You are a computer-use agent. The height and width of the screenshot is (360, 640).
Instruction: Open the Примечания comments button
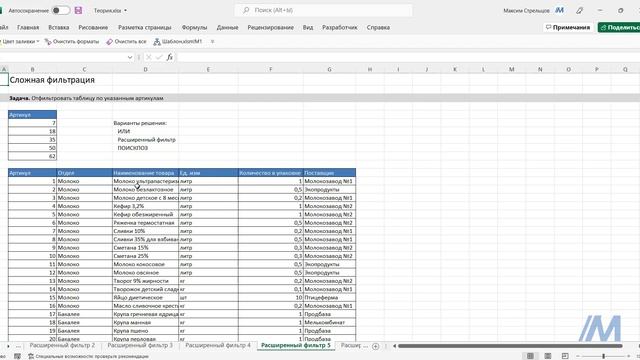tap(568, 27)
